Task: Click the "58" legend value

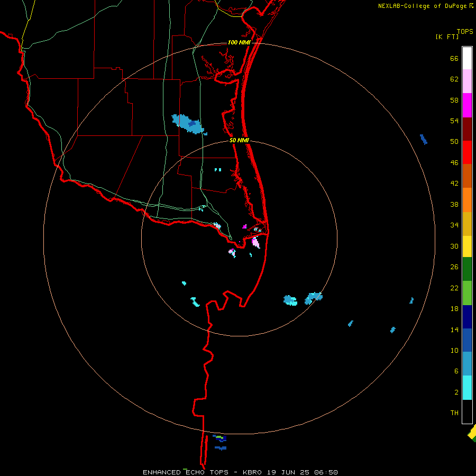Action: coord(454,100)
